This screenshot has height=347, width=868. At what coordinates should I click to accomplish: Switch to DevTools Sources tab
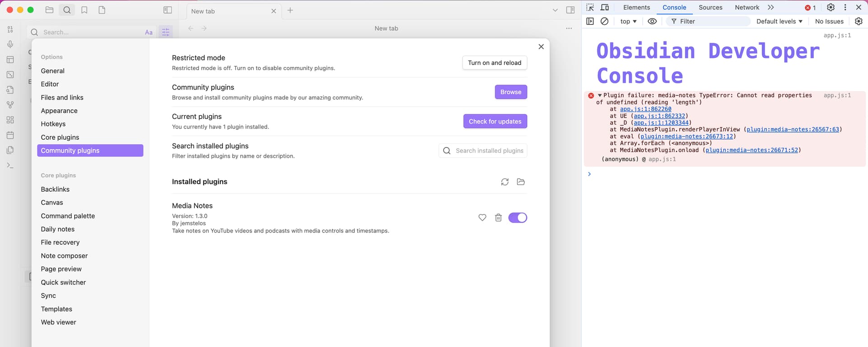click(710, 7)
